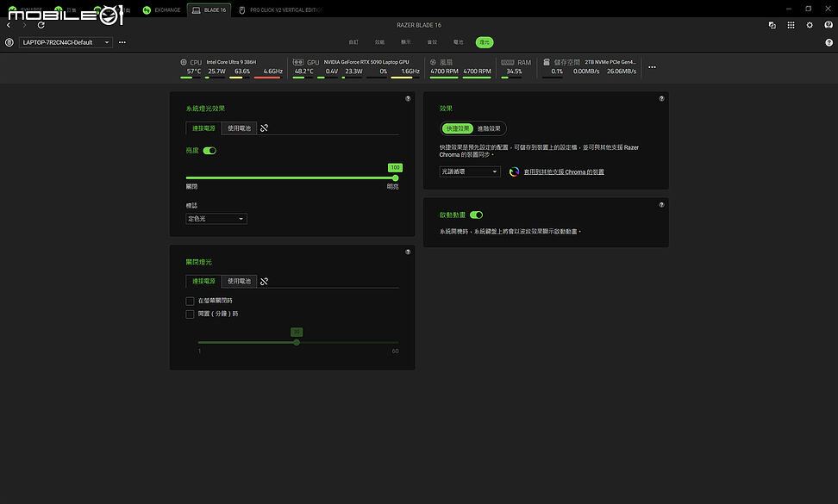This screenshot has height=504, width=838.
Task: Click the GPU monitor icon
Action: [x=298, y=62]
